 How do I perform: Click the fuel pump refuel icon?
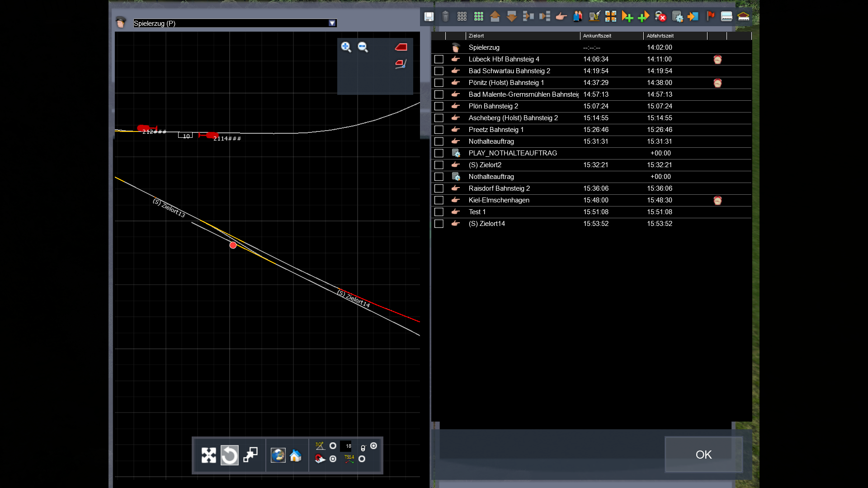click(594, 17)
